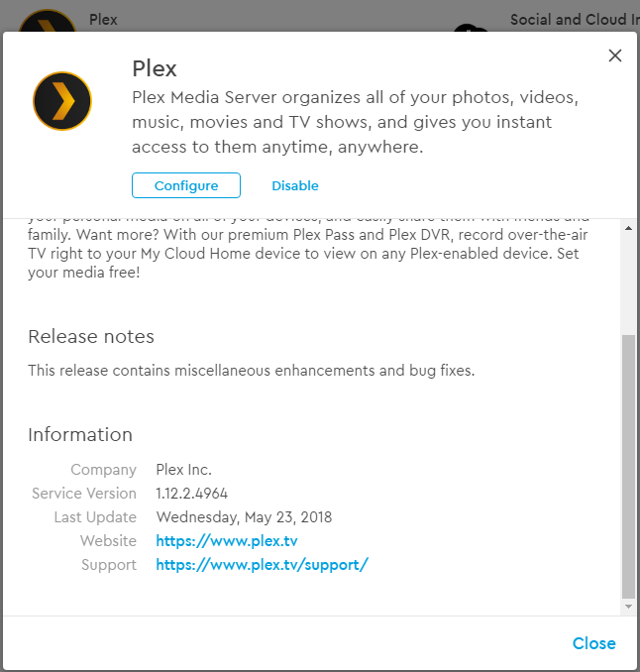Click the Plex chevron logo icon
640x672 pixels.
click(x=62, y=100)
